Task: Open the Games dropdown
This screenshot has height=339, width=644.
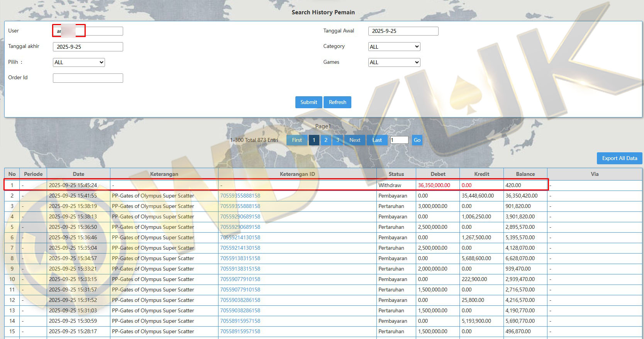Action: pos(394,62)
